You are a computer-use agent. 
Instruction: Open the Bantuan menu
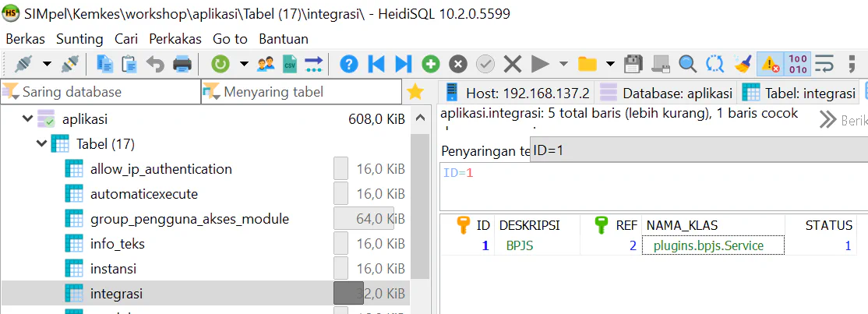(284, 39)
